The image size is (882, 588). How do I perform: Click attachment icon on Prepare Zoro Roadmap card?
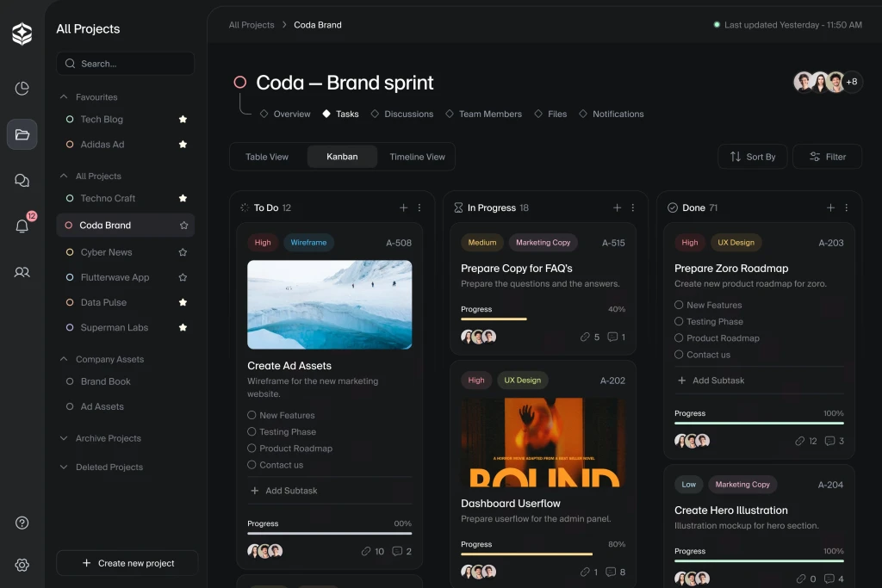[x=800, y=441]
